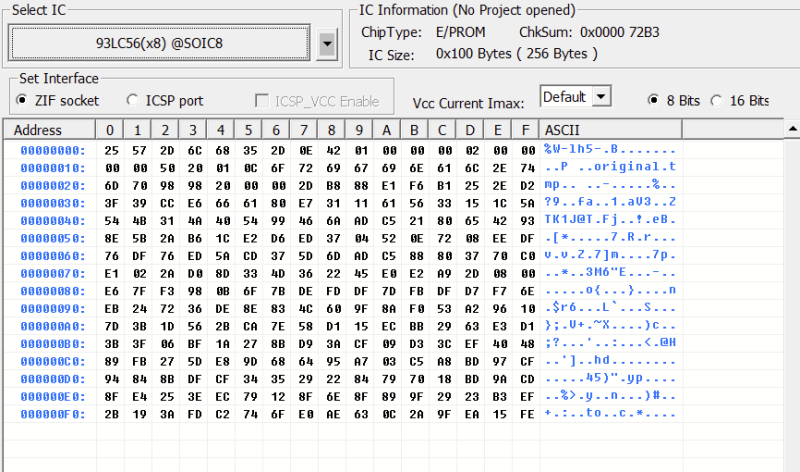Click the ASCII text '..P ..original.t'

pos(612,168)
